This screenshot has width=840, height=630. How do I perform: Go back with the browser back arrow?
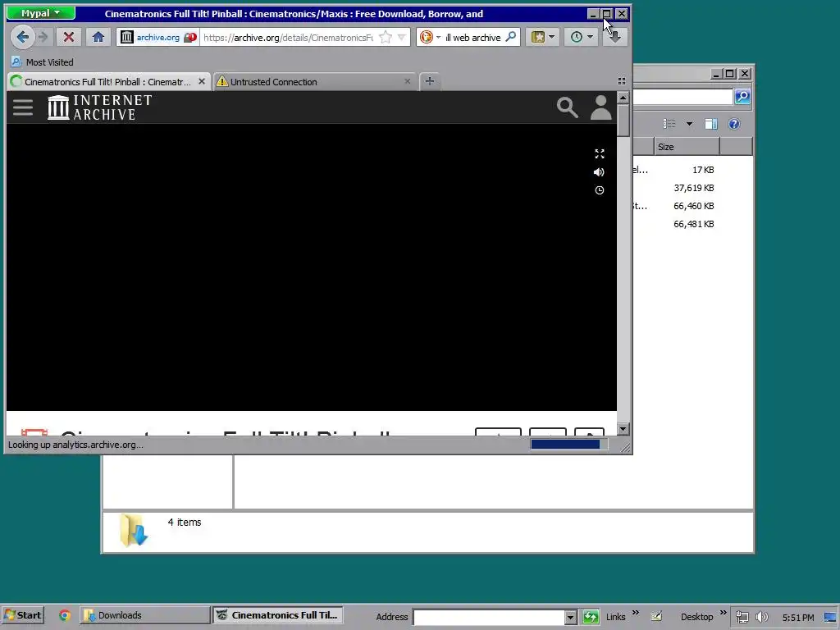(x=22, y=37)
